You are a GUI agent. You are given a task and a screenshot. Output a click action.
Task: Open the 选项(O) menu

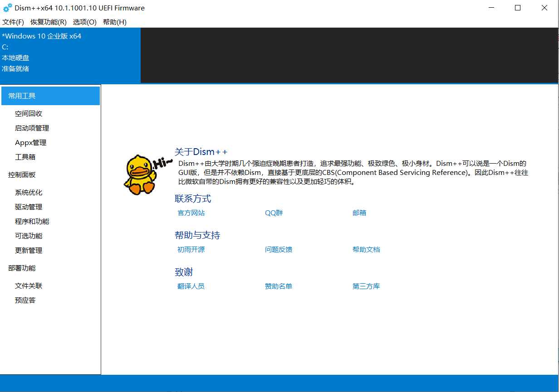coord(85,22)
